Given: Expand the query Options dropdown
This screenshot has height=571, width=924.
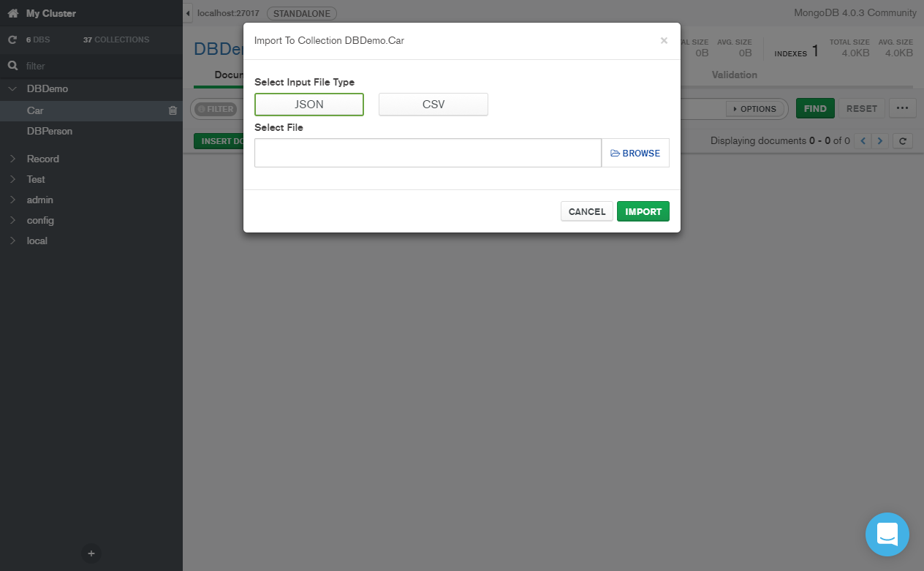Looking at the screenshot, I should pos(754,109).
